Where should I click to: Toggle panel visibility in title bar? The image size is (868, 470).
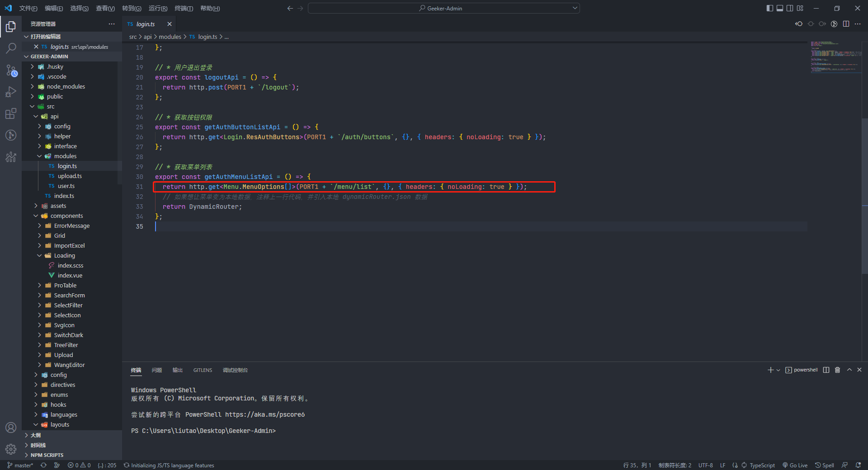(779, 8)
